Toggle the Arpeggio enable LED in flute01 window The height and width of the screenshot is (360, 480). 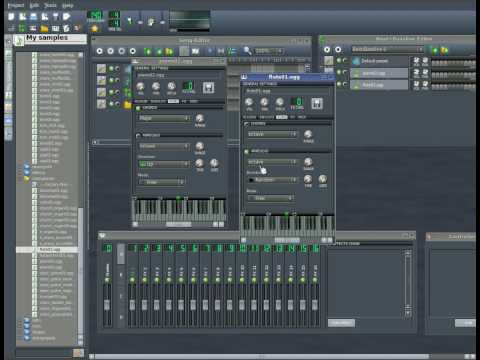point(247,152)
